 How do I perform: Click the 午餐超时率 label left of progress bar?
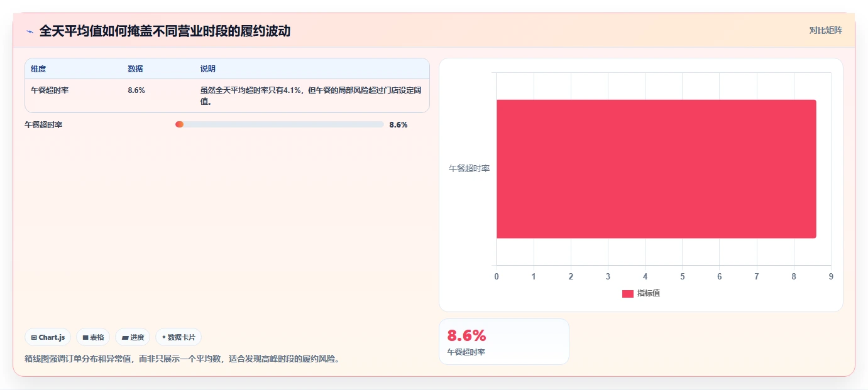pos(43,124)
